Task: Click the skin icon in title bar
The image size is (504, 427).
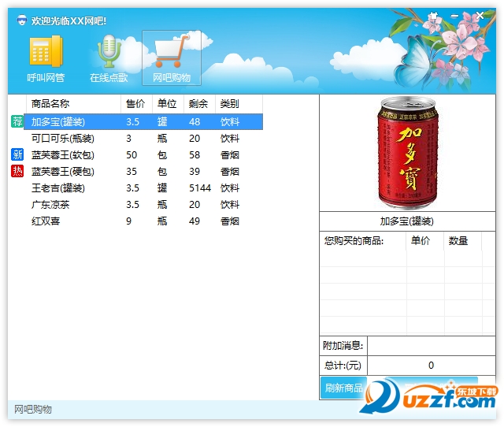Action: pos(434,16)
